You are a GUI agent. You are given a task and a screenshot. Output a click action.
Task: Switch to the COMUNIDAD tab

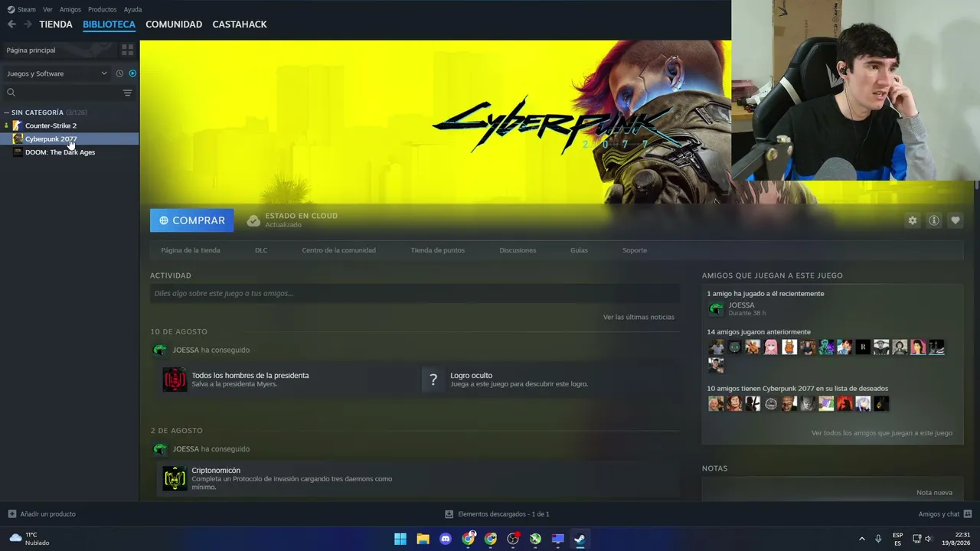pyautogui.click(x=174, y=24)
